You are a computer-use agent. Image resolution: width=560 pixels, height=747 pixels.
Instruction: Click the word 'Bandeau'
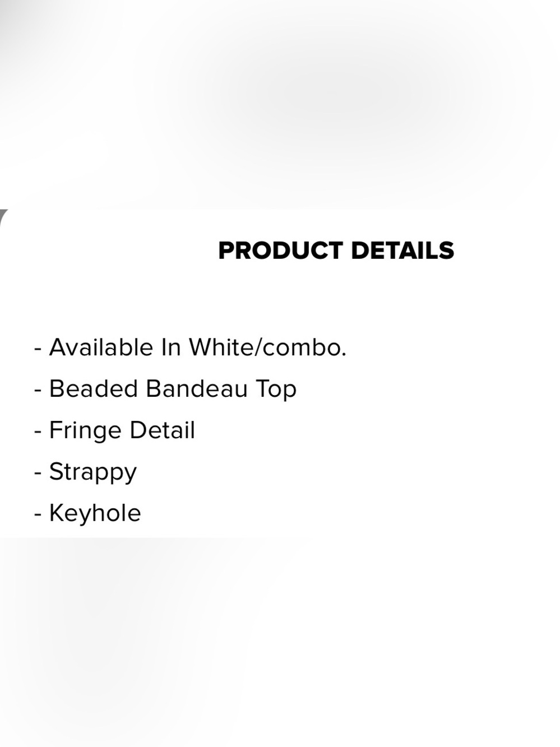[x=196, y=389]
